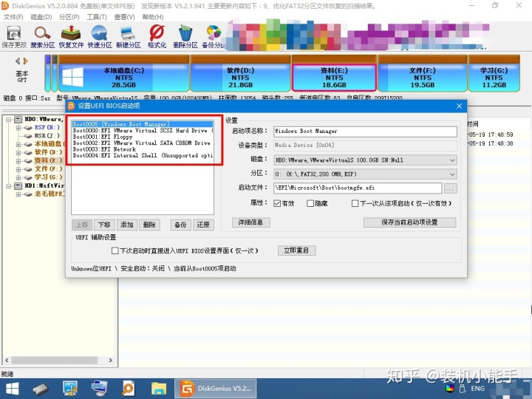
Task: Close the UEFI BIOS boot settings dialog
Action: click(459, 106)
